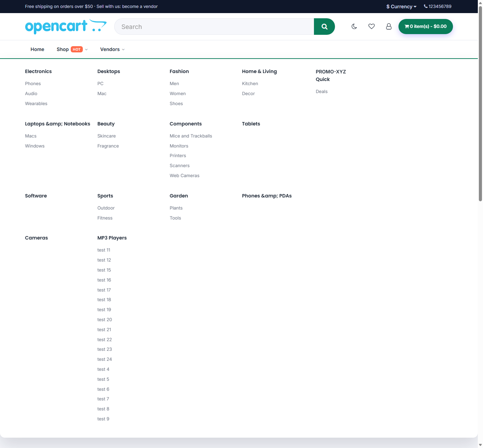Image resolution: width=483 pixels, height=448 pixels.
Task: Open Phones & PDAs category
Action: tap(267, 196)
